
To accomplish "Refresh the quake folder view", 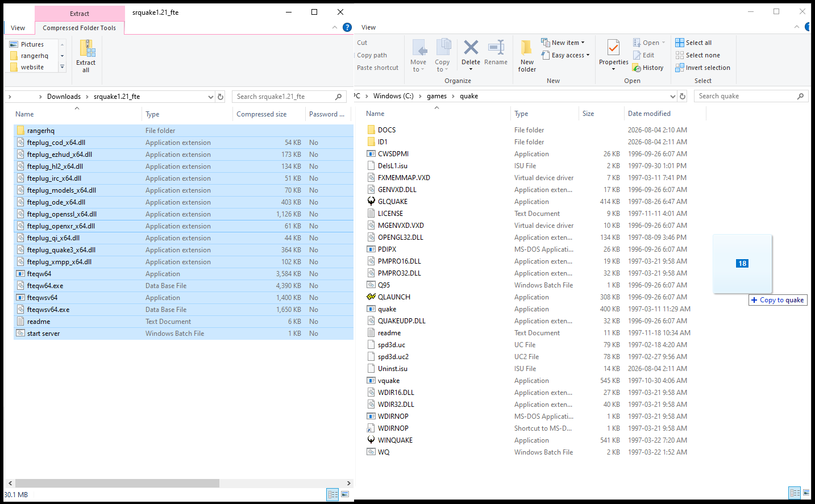I will [x=683, y=96].
